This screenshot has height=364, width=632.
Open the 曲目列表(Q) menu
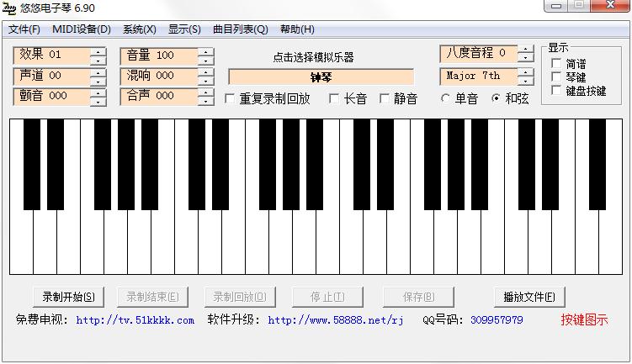point(240,29)
